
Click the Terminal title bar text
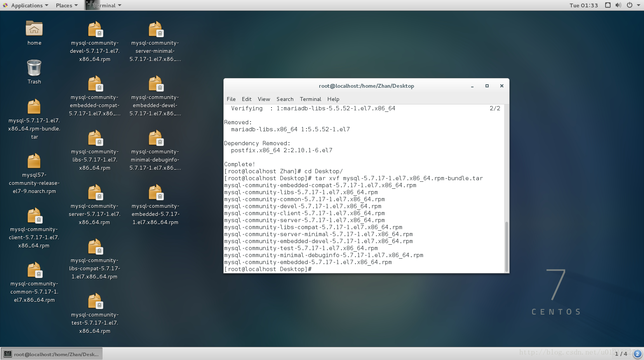[x=366, y=86]
